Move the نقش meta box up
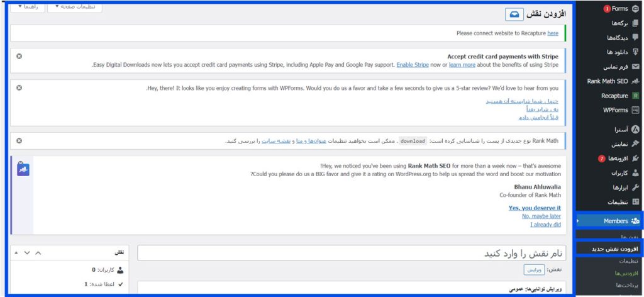This screenshot has width=644, height=297. pyautogui.click(x=38, y=252)
